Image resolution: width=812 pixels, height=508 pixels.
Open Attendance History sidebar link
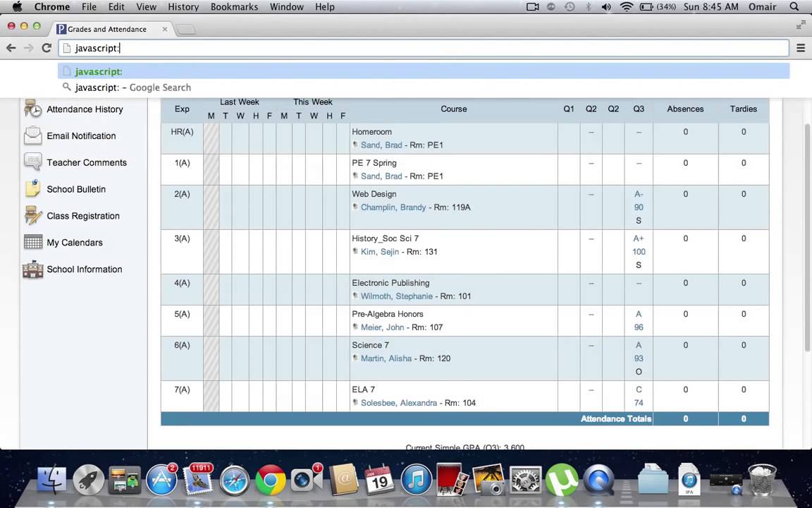tap(85, 109)
